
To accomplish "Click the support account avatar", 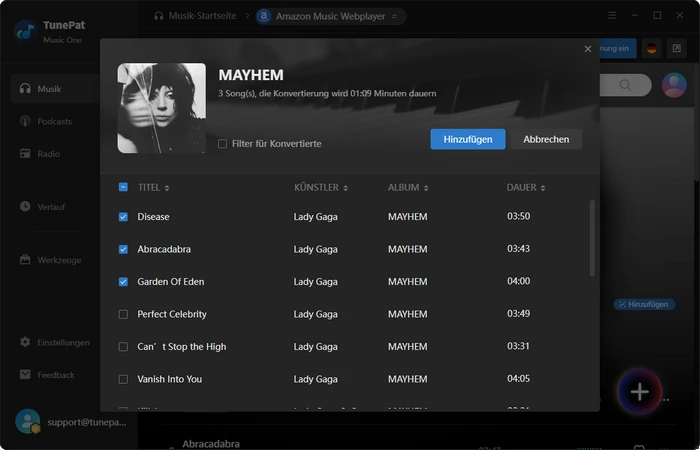I will [27, 421].
